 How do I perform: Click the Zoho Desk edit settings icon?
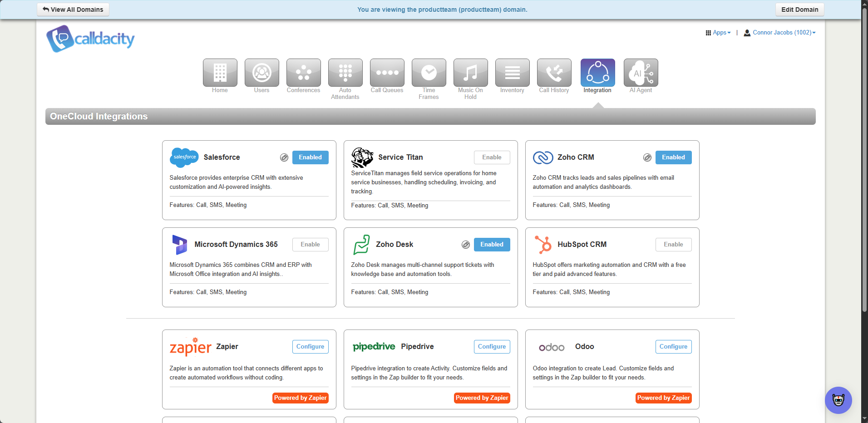coord(466,245)
